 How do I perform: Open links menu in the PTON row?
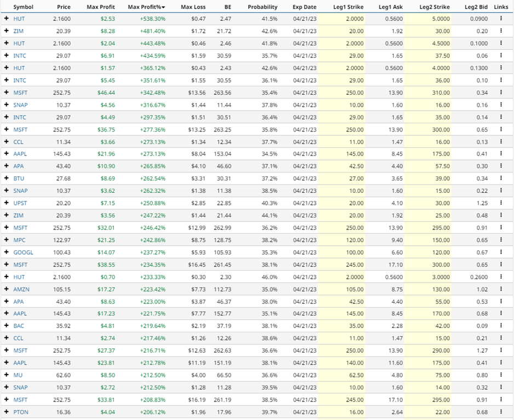tap(501, 412)
